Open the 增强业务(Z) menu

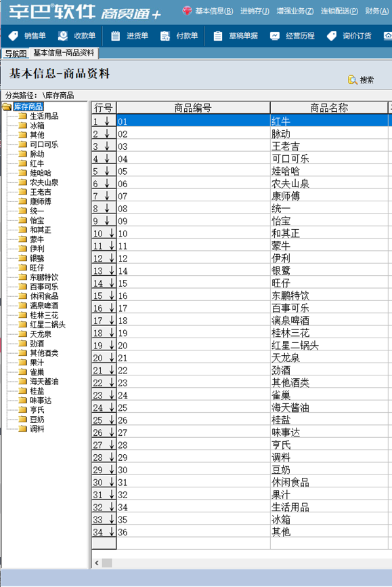295,12
